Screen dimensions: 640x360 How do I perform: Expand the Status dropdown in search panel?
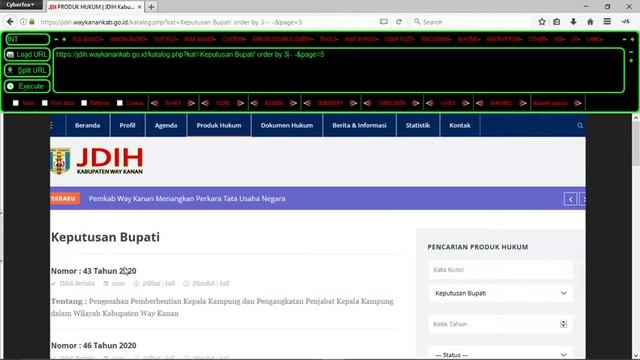pyautogui.click(x=501, y=353)
